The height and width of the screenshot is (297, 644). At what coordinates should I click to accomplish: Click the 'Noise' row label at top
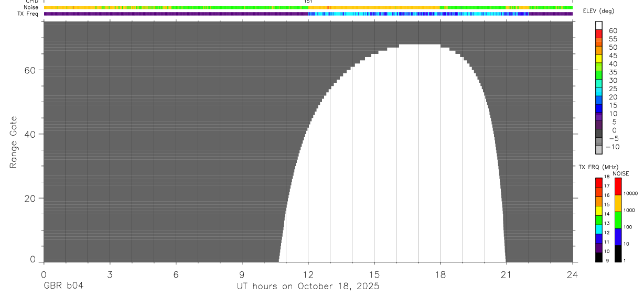(31, 7)
